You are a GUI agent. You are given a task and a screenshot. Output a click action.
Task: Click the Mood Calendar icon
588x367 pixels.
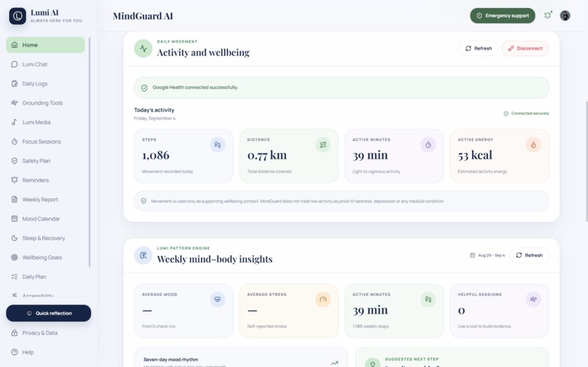15,219
